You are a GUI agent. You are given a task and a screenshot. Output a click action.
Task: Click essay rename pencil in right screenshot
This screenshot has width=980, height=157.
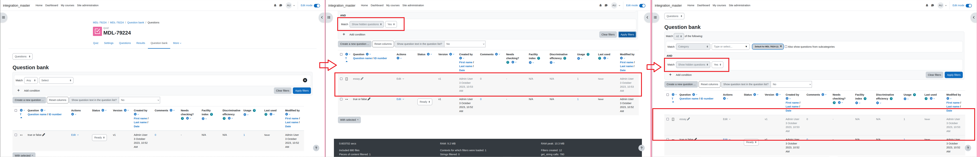coord(689,119)
